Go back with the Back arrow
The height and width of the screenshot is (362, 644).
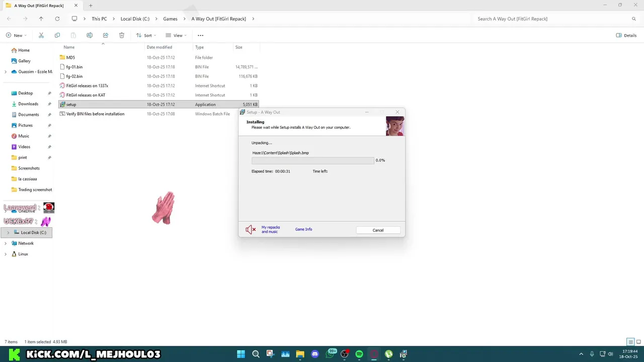pyautogui.click(x=9, y=19)
